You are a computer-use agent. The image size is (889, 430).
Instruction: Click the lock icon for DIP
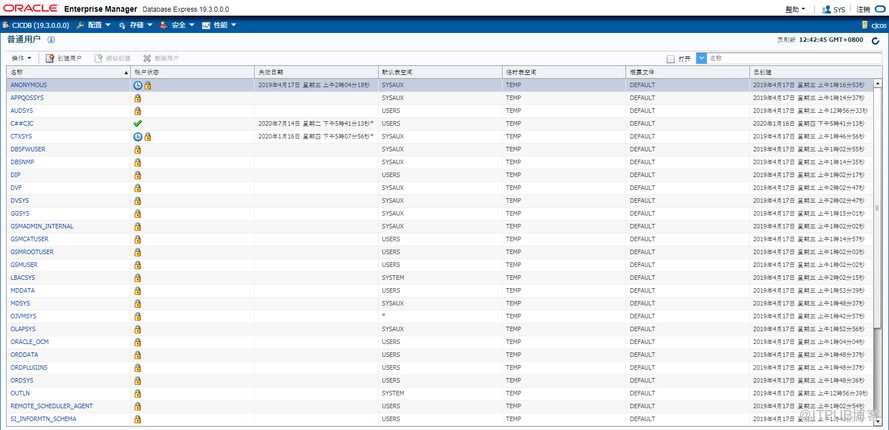137,175
